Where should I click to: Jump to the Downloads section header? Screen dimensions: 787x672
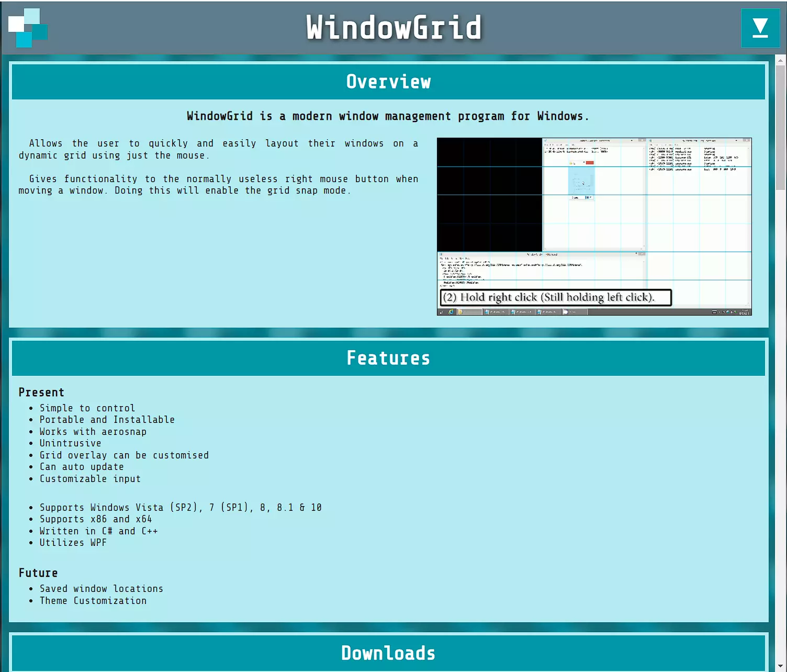(388, 653)
